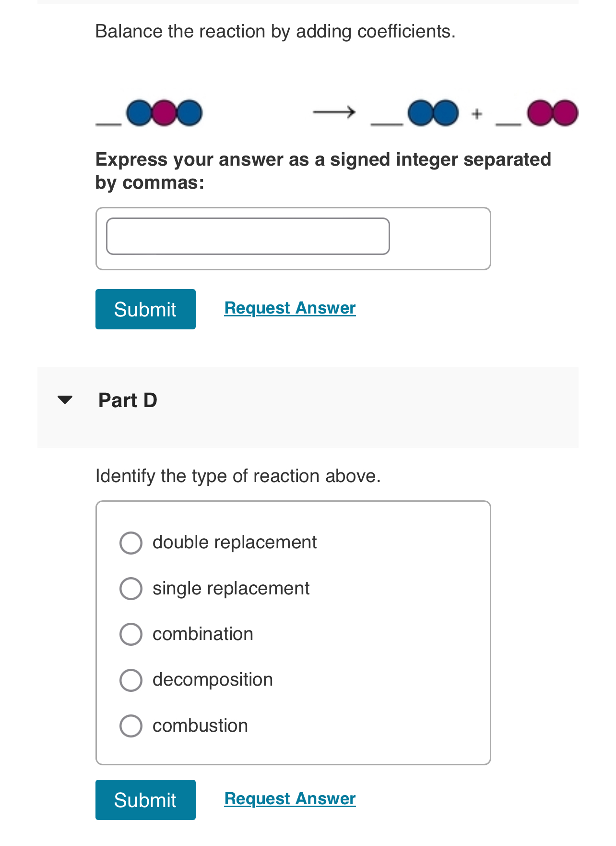Open Request Answer for the balancing question
The image size is (616, 846).
click(290, 308)
